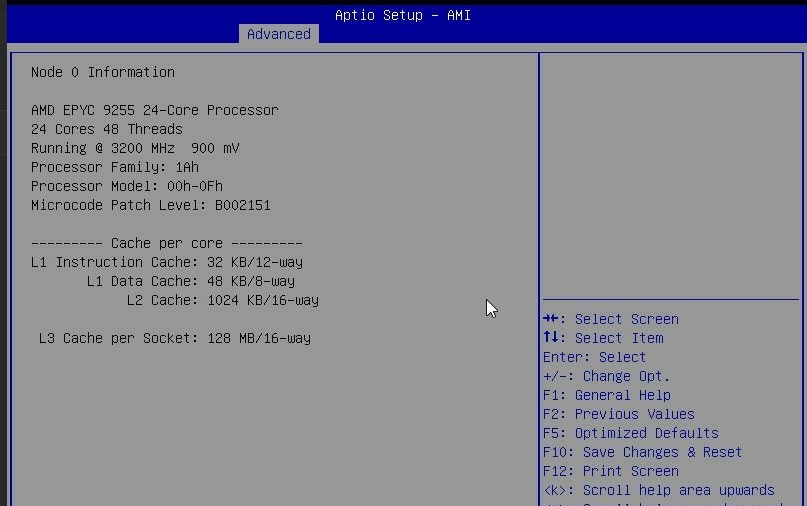This screenshot has width=807, height=506.
Task: Open the Advanced tab
Action: pos(278,34)
